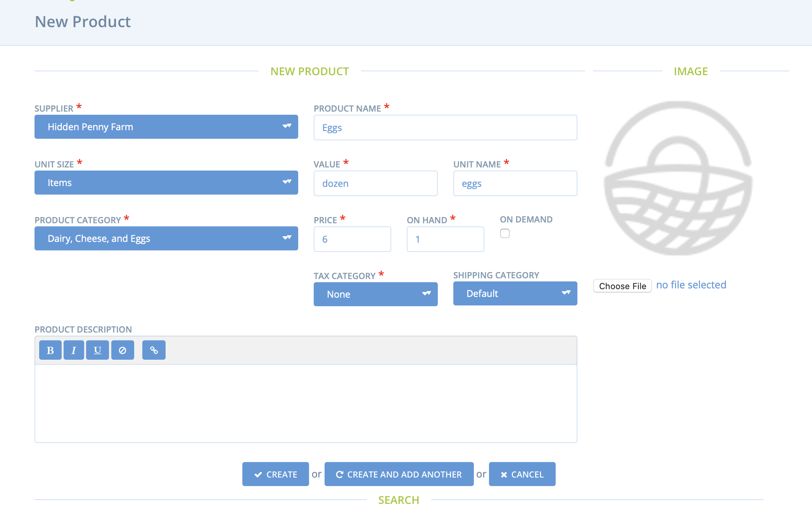Click the Create button
Screen dimensions: 812x507
tap(275, 474)
